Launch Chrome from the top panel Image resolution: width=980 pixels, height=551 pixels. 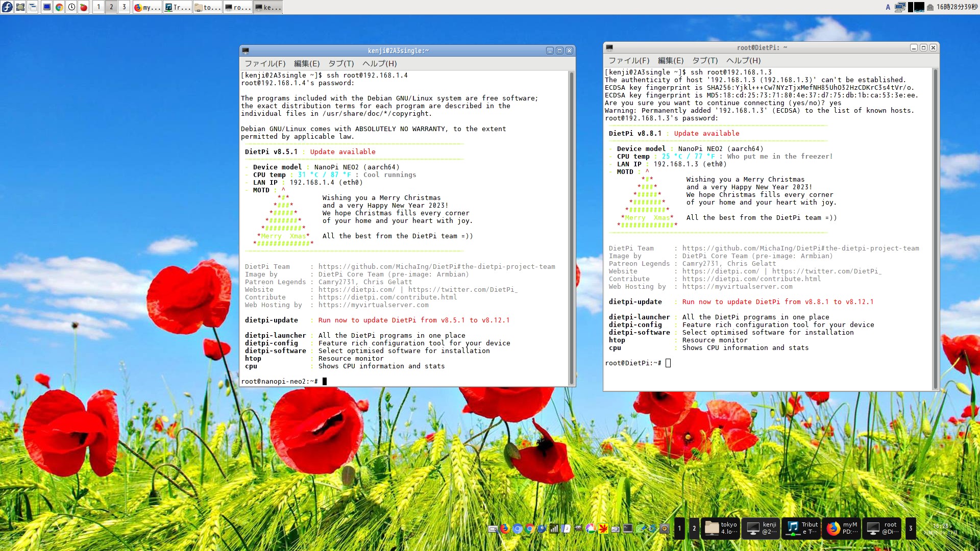point(59,7)
